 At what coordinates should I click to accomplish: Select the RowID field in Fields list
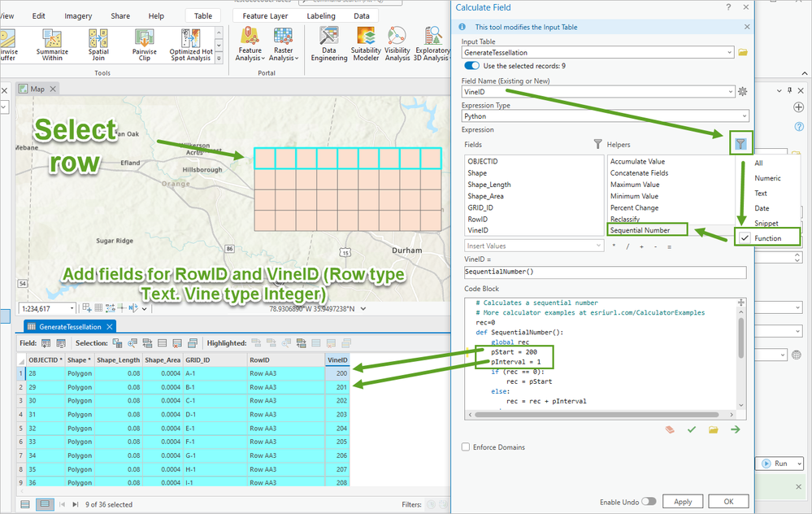click(x=477, y=219)
